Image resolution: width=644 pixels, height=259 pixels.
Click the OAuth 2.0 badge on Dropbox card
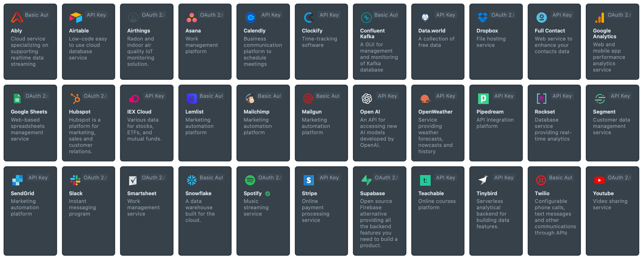503,15
